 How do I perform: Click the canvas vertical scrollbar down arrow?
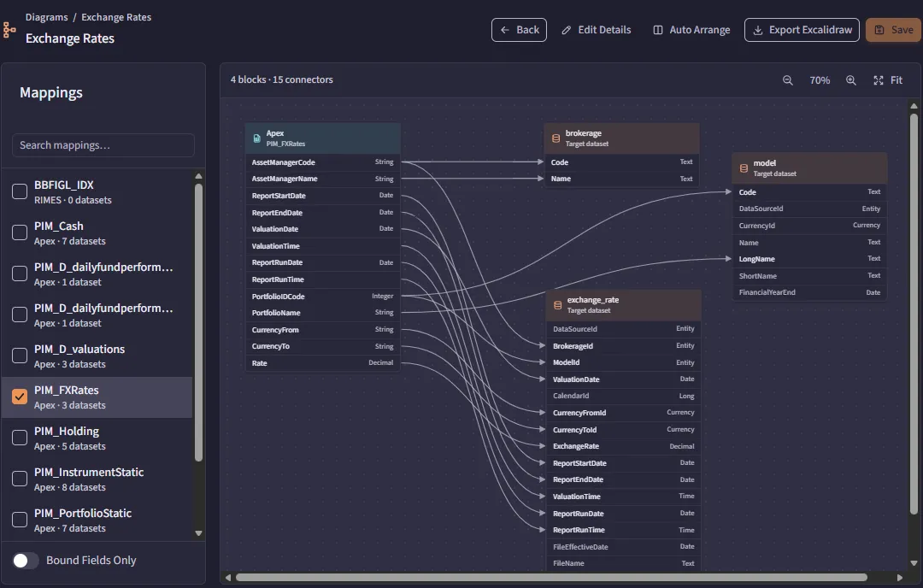click(x=914, y=563)
